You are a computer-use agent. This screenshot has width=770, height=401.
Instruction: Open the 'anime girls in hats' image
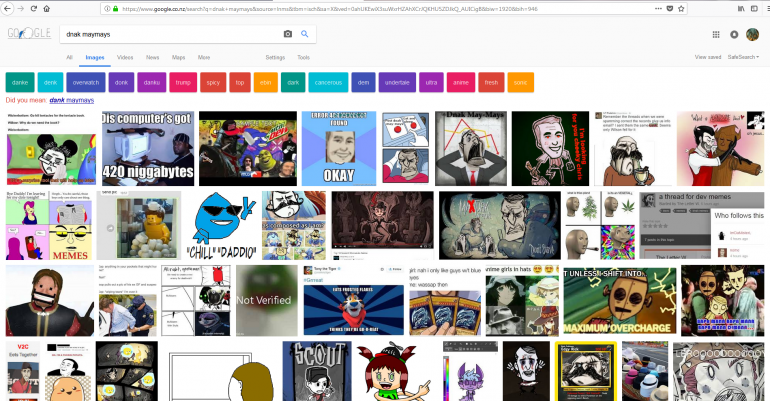coord(522,300)
